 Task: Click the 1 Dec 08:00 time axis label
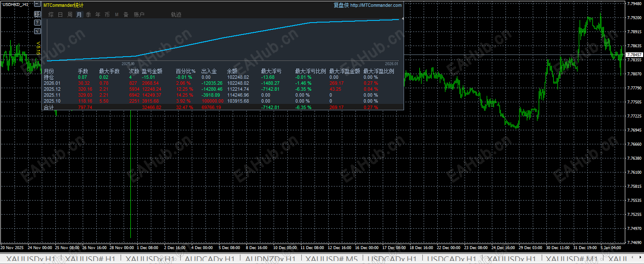[x=147, y=247]
